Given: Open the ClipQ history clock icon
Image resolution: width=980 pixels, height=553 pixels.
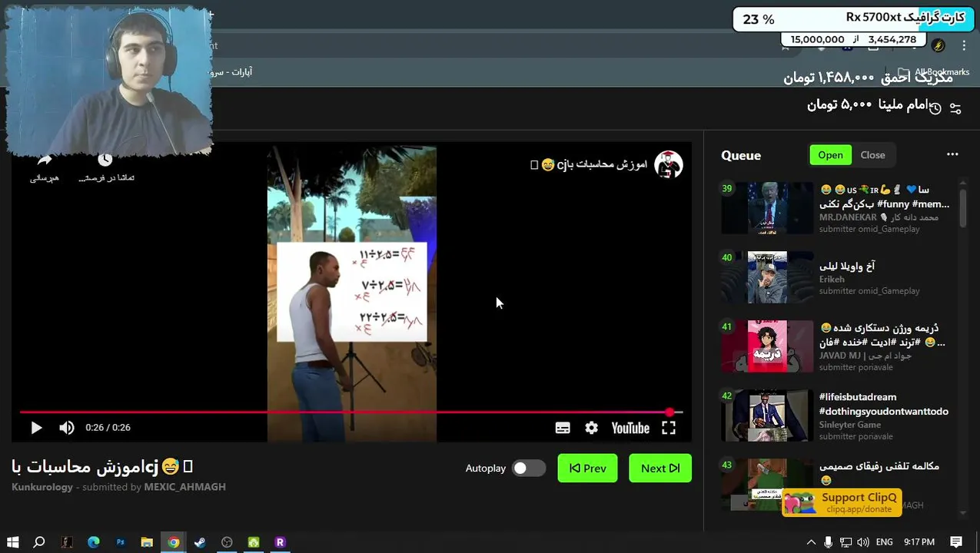Looking at the screenshot, I should click(x=935, y=108).
